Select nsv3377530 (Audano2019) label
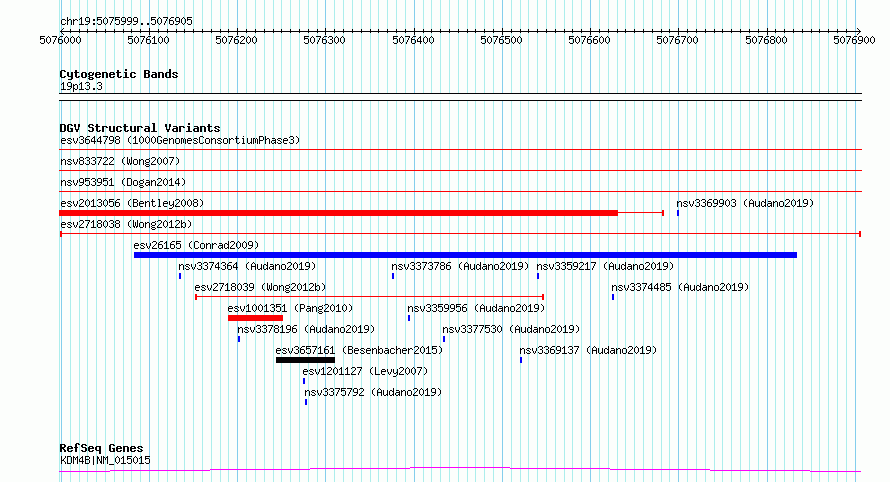Image resolution: width=890 pixels, height=482 pixels. 511,329
